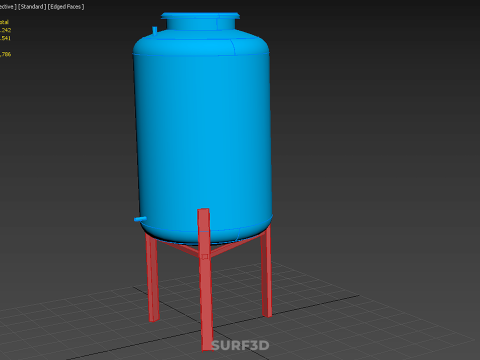Open the [Standard] viewport shading menu

point(32,7)
